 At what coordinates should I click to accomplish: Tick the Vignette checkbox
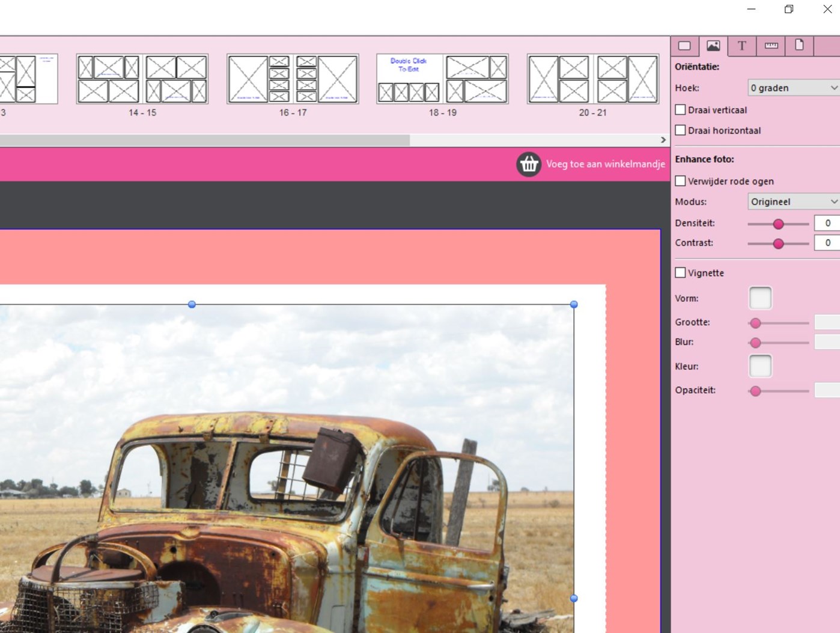(x=681, y=273)
